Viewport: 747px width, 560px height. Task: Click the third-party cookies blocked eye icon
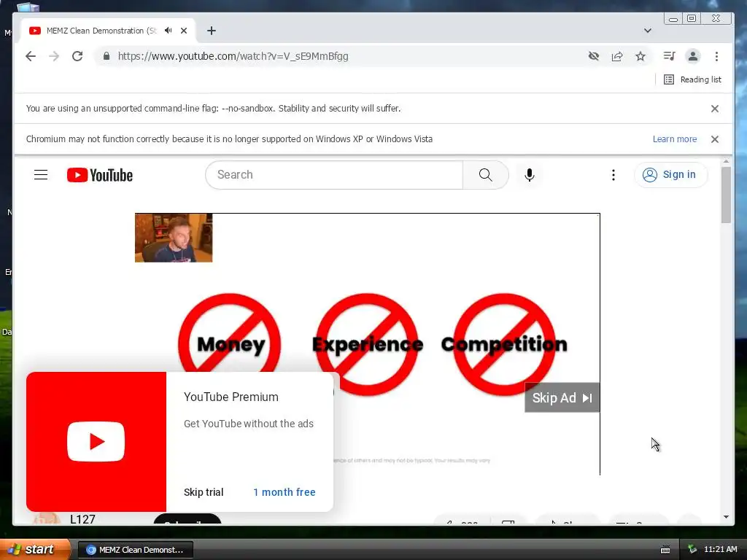(x=594, y=56)
